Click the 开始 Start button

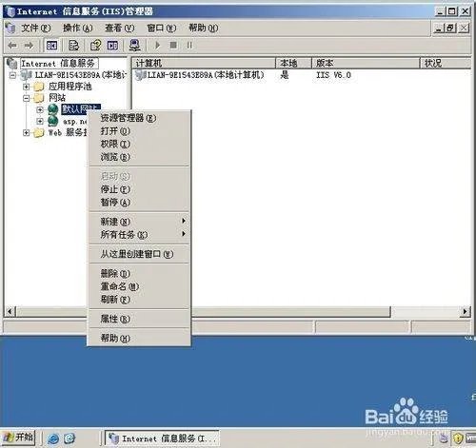(18, 438)
